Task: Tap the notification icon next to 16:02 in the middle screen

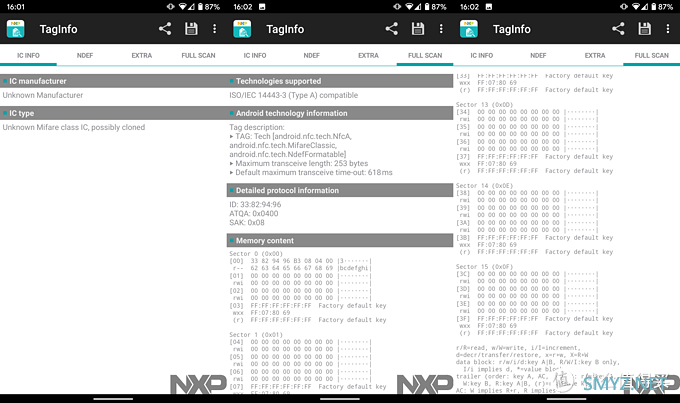Action: [262, 7]
